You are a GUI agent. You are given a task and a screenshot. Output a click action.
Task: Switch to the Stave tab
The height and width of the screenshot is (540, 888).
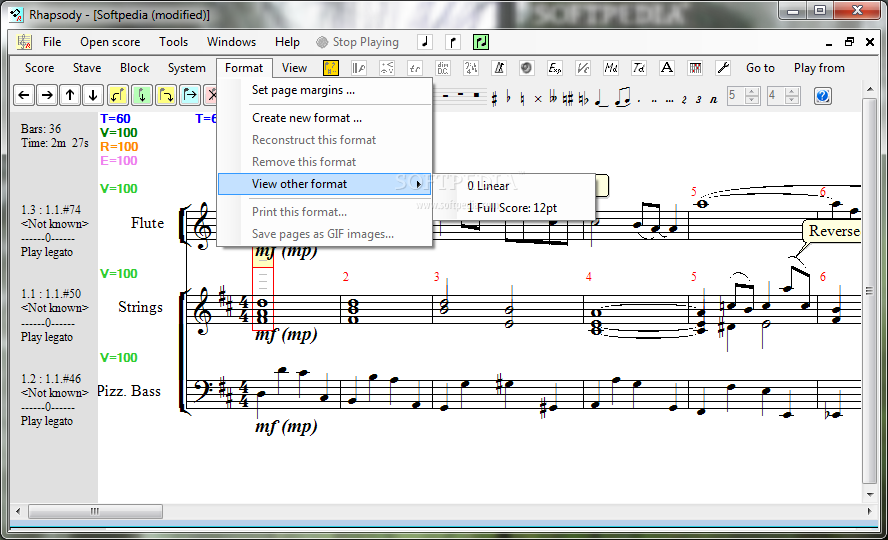pyautogui.click(x=87, y=68)
